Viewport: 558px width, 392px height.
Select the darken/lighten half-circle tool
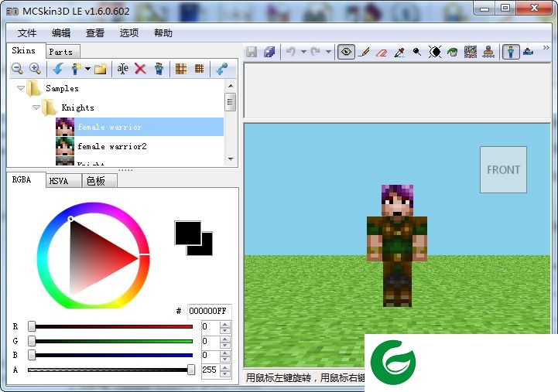434,52
